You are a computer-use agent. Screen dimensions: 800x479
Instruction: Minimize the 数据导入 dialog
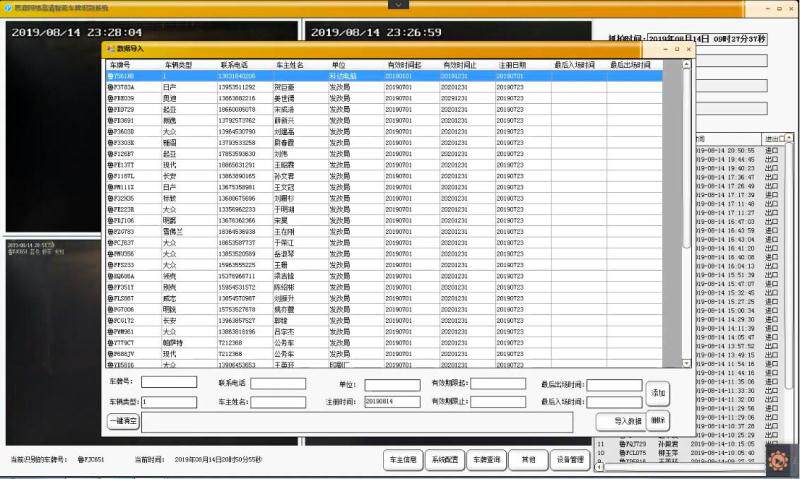(x=665, y=49)
